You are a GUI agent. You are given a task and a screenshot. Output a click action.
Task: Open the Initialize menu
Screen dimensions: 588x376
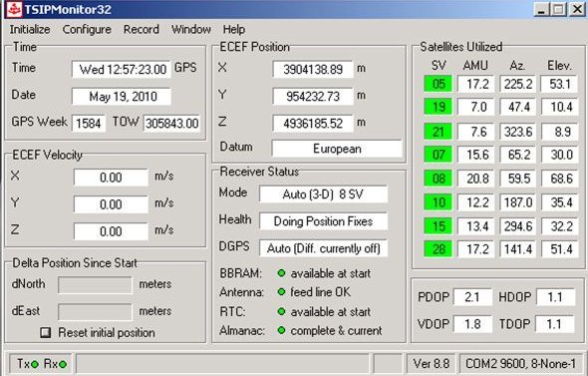pyautogui.click(x=30, y=29)
